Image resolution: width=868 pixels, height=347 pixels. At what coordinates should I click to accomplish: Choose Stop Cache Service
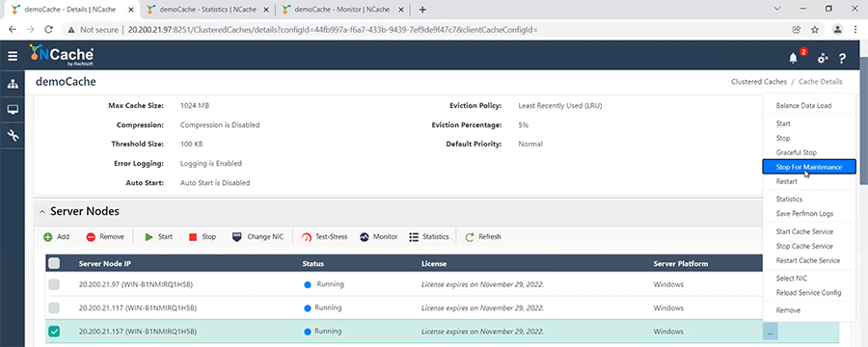[x=804, y=247]
